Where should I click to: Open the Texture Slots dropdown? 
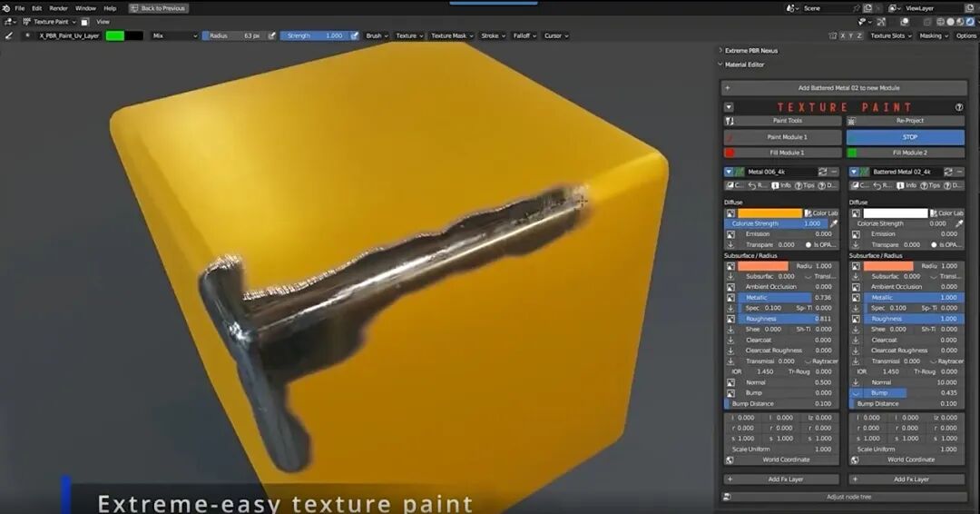tap(891, 35)
